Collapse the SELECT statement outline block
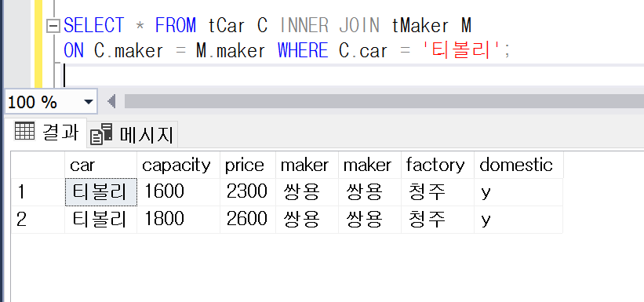The width and height of the screenshot is (644, 302). click(x=53, y=27)
